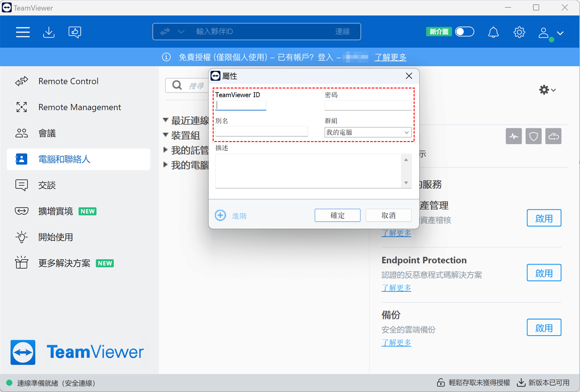Open the 群組 combo box
The image size is (580, 392).
point(368,132)
